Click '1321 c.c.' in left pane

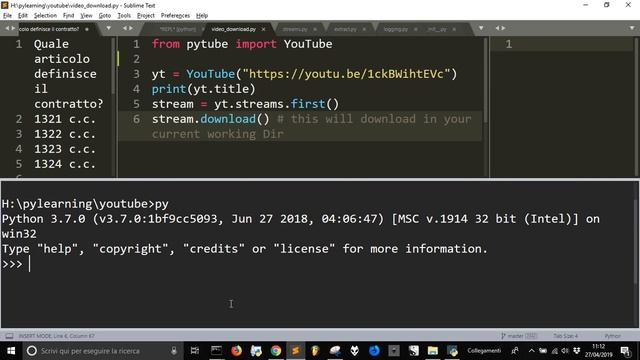click(64, 119)
